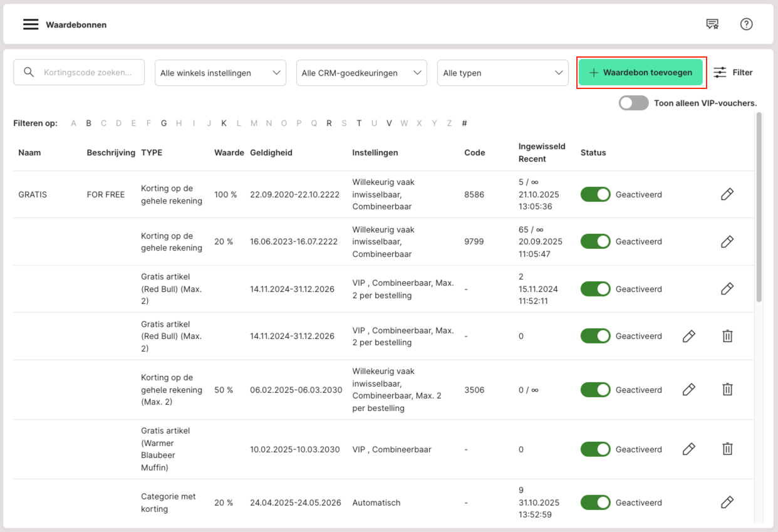Open Alle CRM-goedkeuringen dropdown
The image size is (778, 532).
361,73
